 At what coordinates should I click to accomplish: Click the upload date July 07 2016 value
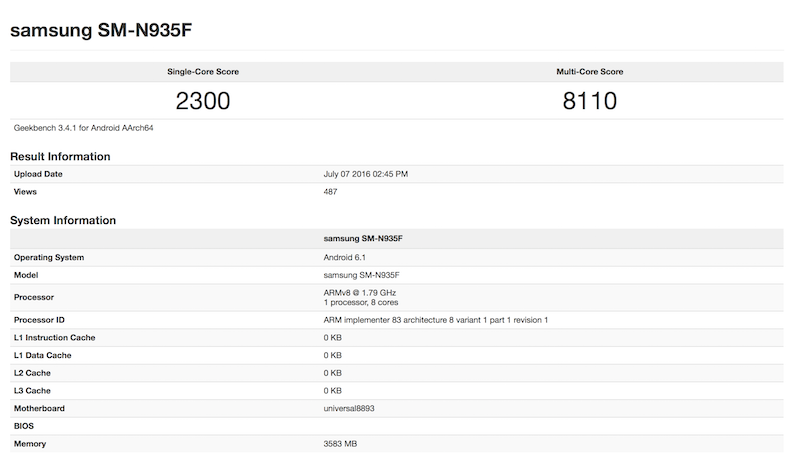coord(366,174)
